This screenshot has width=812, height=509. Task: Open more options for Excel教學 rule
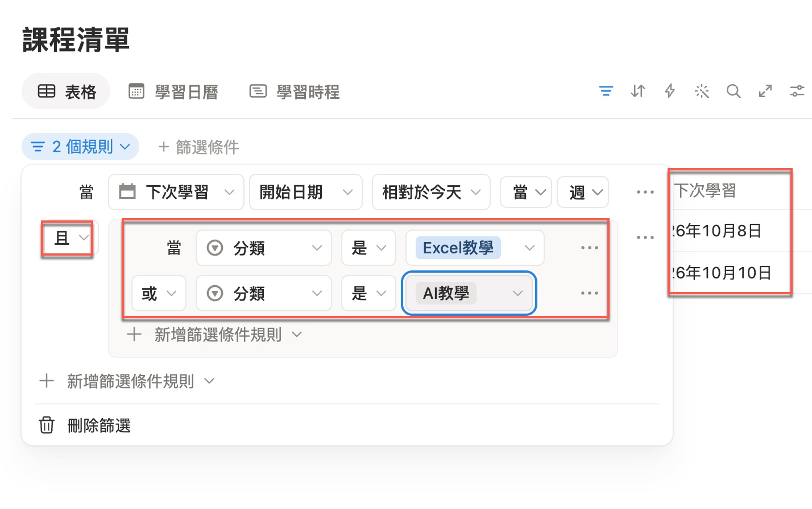[x=589, y=248]
